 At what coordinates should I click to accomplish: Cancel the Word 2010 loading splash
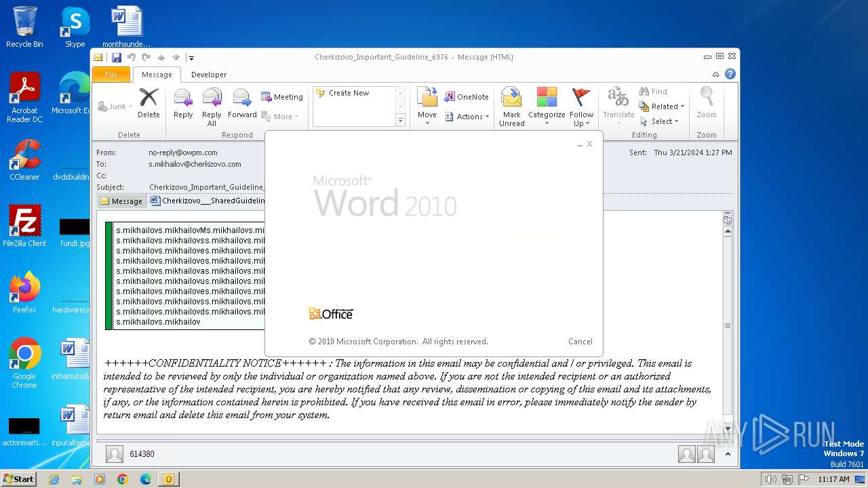[x=580, y=342]
